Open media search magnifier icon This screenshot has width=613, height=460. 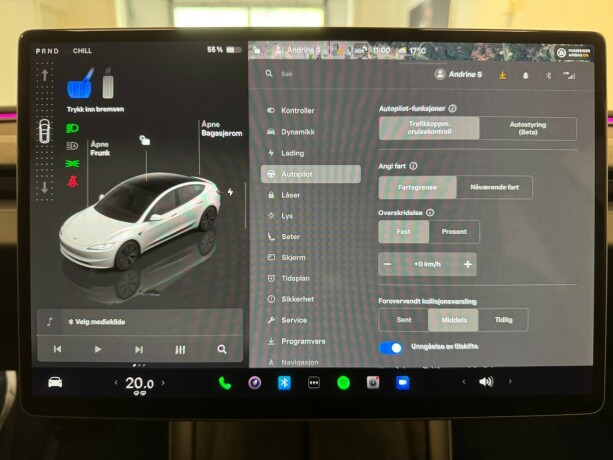point(222,349)
